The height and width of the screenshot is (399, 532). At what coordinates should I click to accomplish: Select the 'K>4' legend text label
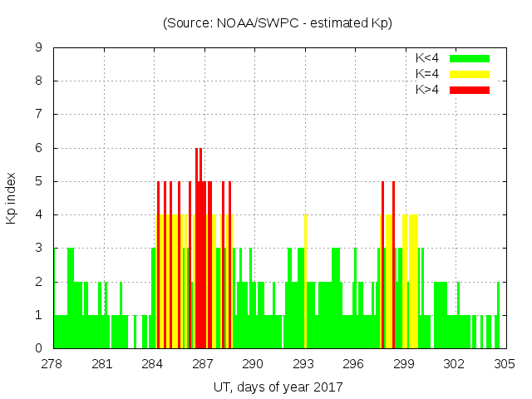click(x=428, y=90)
